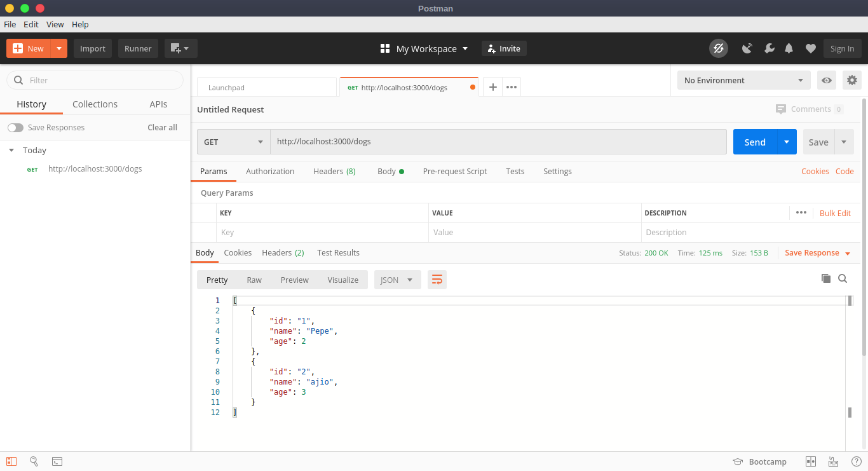The width and height of the screenshot is (868, 471).
Task: Toggle the Save Responses switch
Action: pos(15,128)
